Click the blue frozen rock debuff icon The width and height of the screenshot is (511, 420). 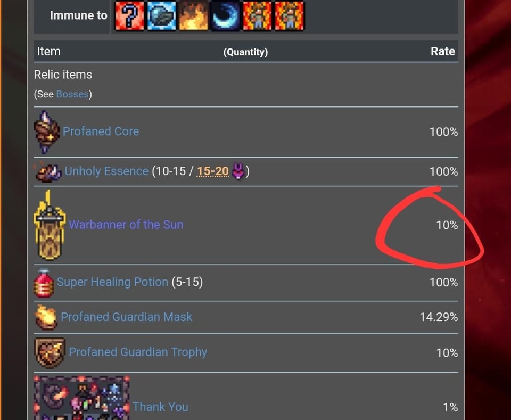coord(161,16)
